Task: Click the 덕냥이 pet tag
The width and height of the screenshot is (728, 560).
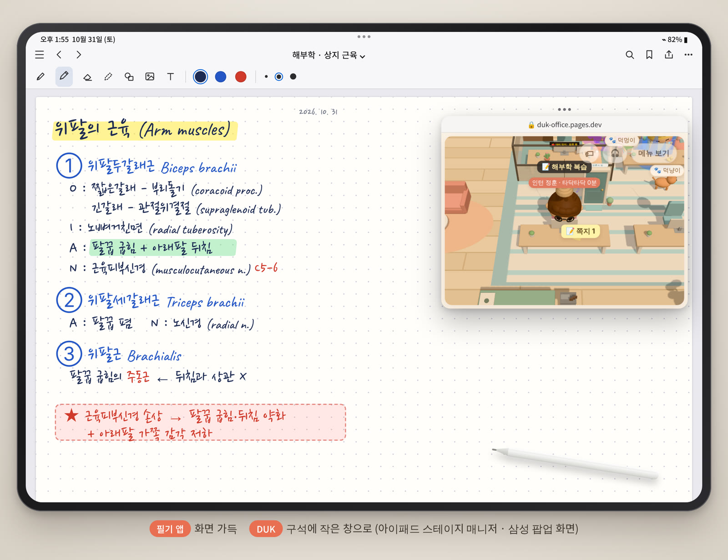Action: (667, 171)
